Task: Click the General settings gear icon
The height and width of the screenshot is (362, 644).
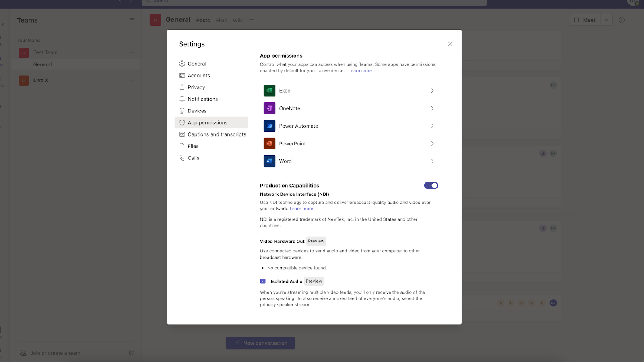Action: pyautogui.click(x=182, y=64)
